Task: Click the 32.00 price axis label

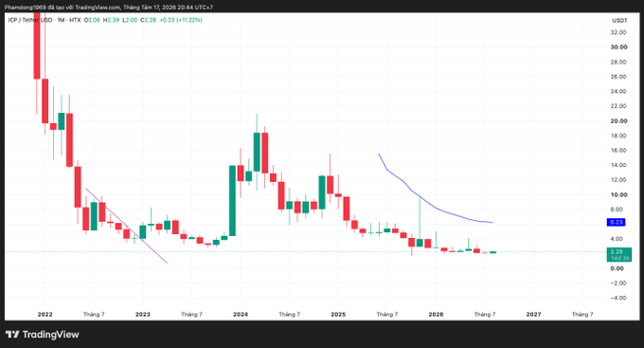Action: [x=618, y=32]
